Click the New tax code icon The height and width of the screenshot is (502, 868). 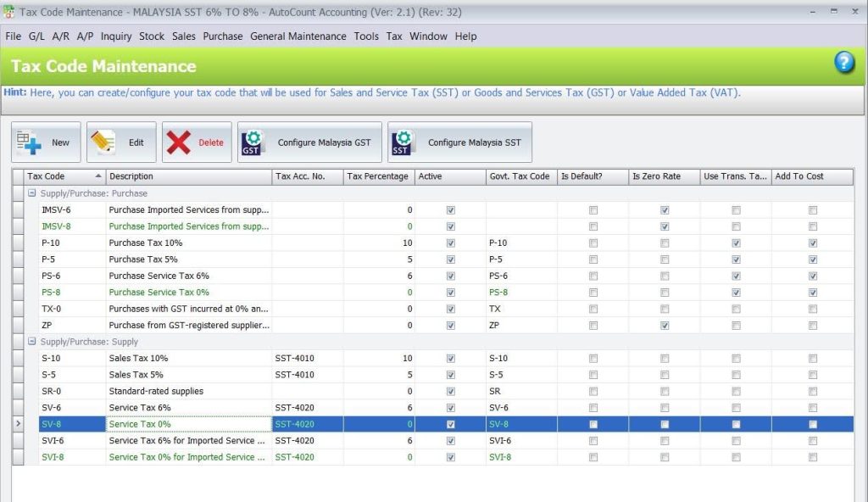[x=27, y=141]
